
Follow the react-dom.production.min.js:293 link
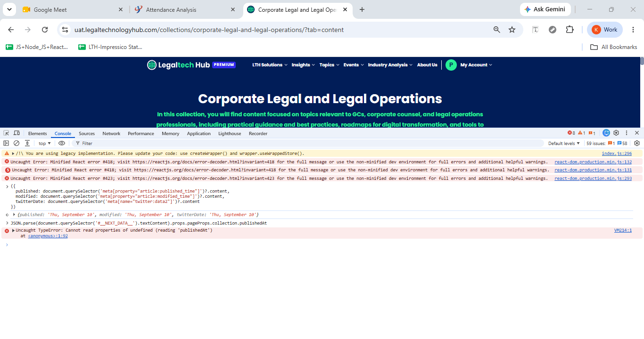[593, 178]
